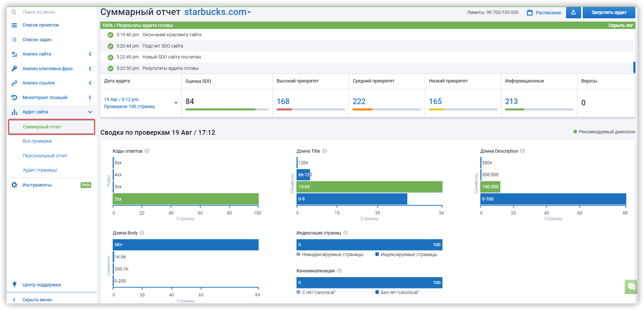Toggle Без rel="canonical" legend item
644x310 pixels.
[397, 292]
